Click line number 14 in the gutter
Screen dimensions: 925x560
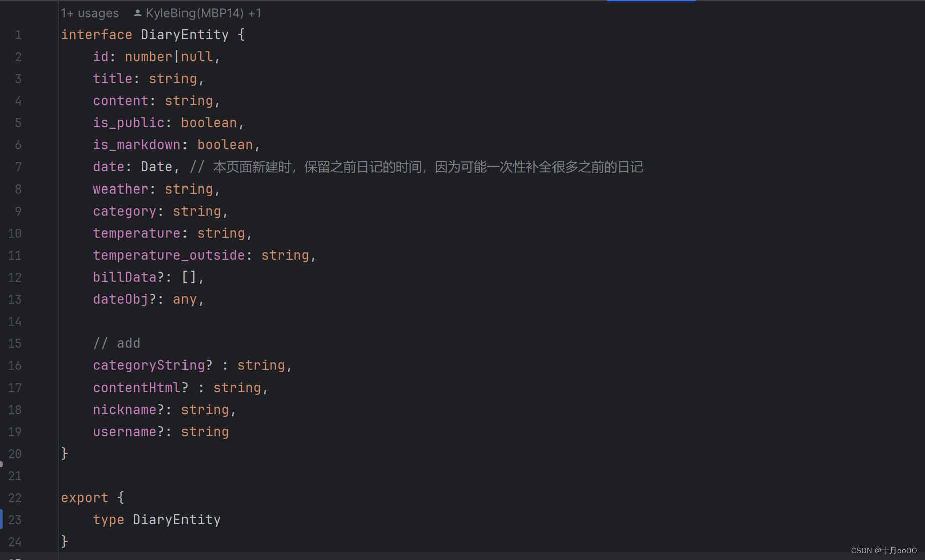pos(15,321)
